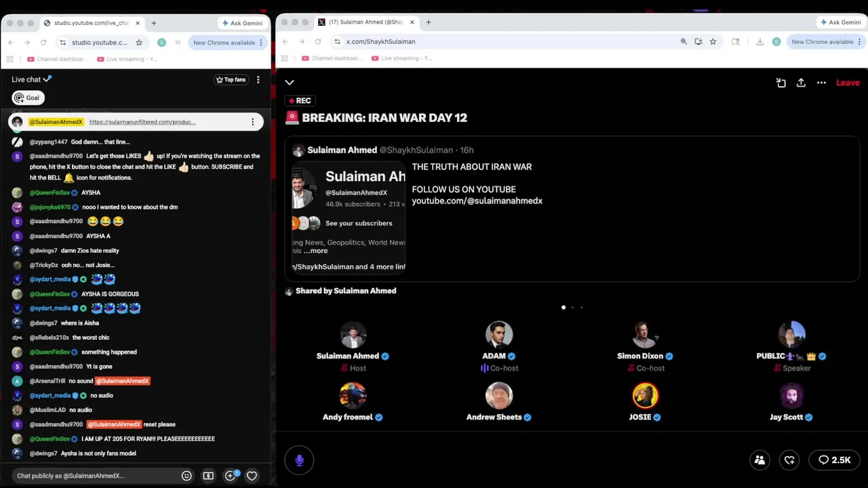The width and height of the screenshot is (868, 488).
Task: Open Chrome profile avatar in Studio window
Action: pyautogui.click(x=161, y=43)
